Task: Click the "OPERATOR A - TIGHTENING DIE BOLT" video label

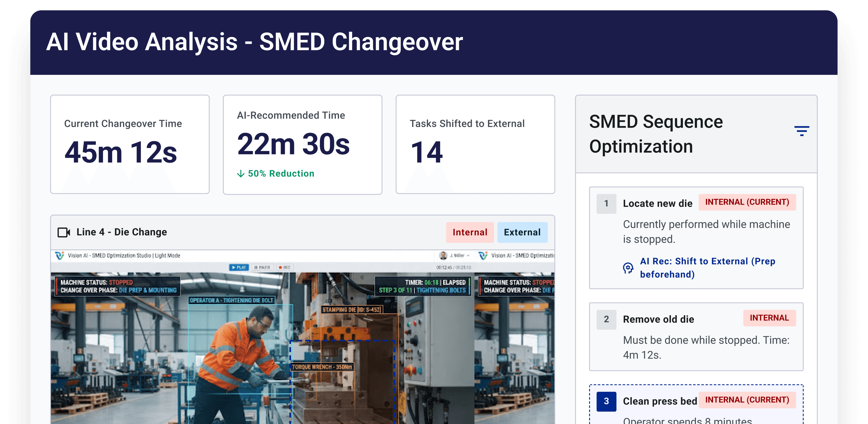Action: 231,300
